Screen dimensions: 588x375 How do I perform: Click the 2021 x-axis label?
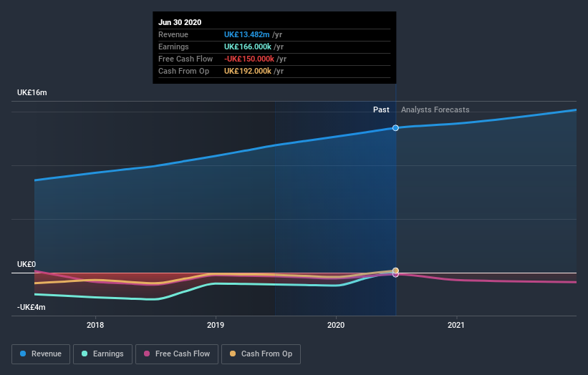[456, 325]
